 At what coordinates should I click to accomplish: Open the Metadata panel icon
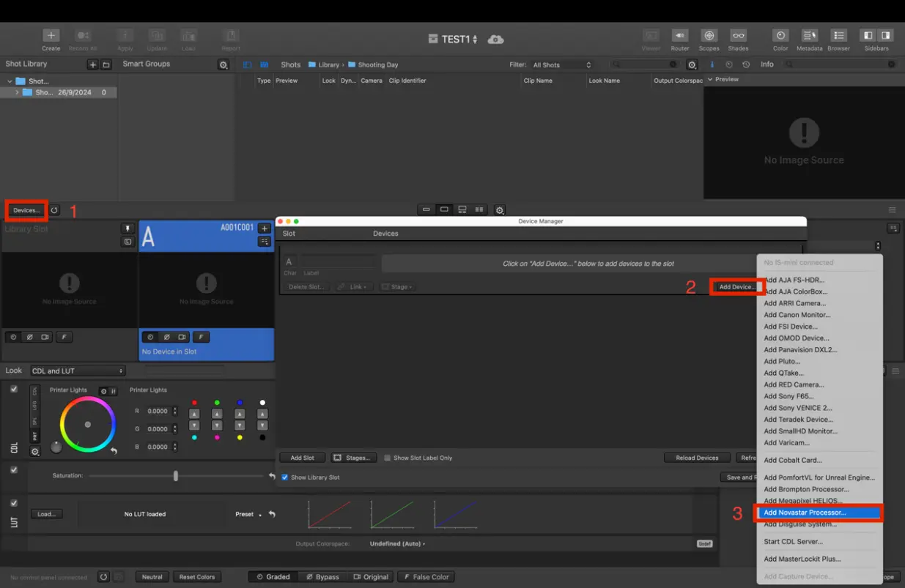click(x=809, y=36)
